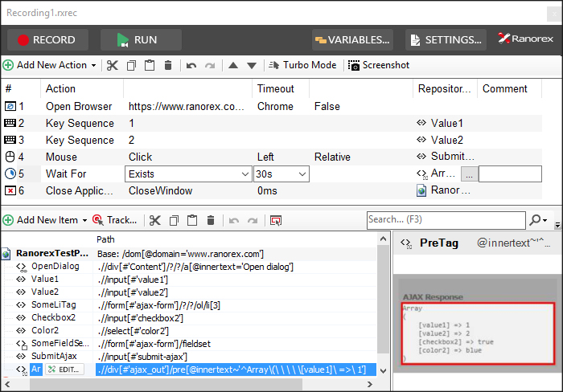Screen dimensions: 563x392
Task: Cut repository item with scissors icon
Action: pyautogui.click(x=154, y=220)
